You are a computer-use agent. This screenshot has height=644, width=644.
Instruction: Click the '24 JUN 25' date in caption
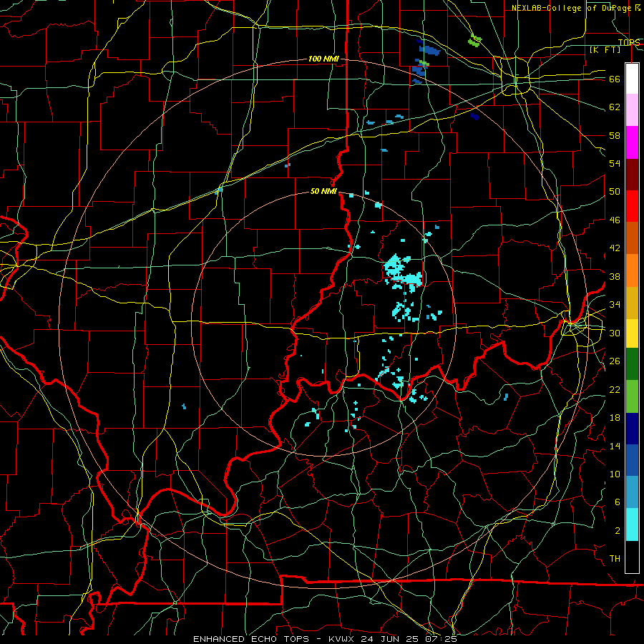[391, 639]
